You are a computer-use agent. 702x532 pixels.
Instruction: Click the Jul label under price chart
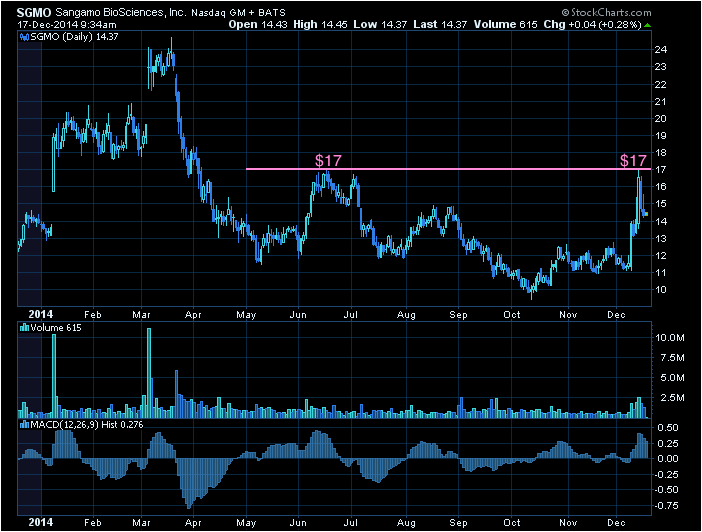point(351,315)
